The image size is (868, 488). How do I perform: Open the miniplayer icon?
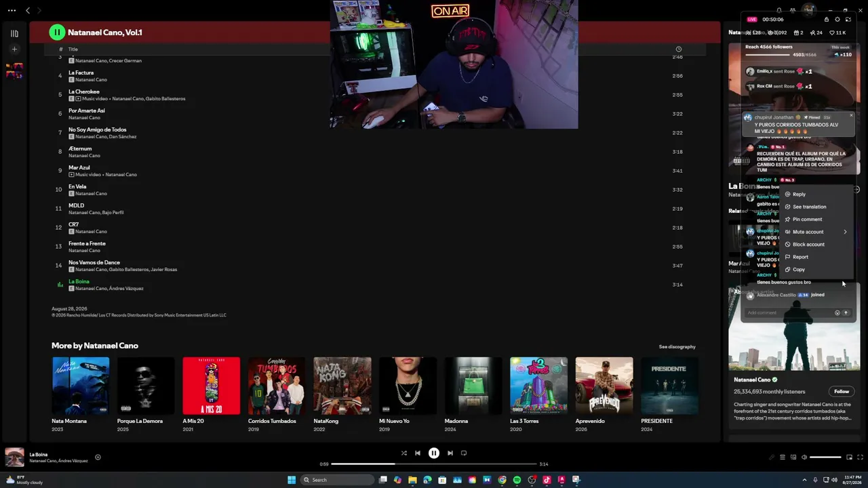(849, 457)
